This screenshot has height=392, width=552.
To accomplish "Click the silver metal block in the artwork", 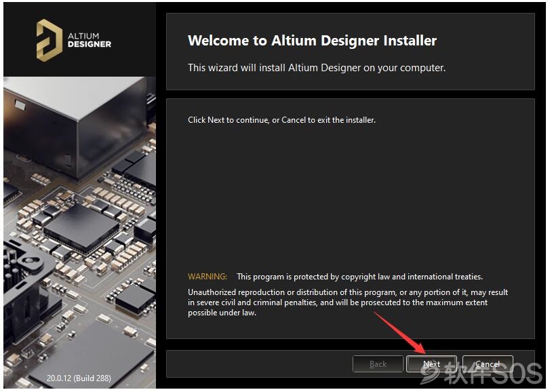I will coord(76,125).
